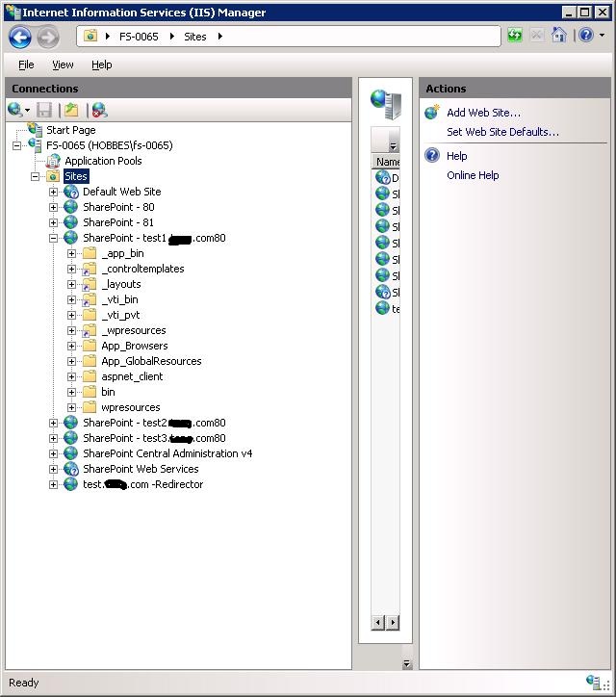Click FS-0065 in the address breadcrumb

(139, 37)
